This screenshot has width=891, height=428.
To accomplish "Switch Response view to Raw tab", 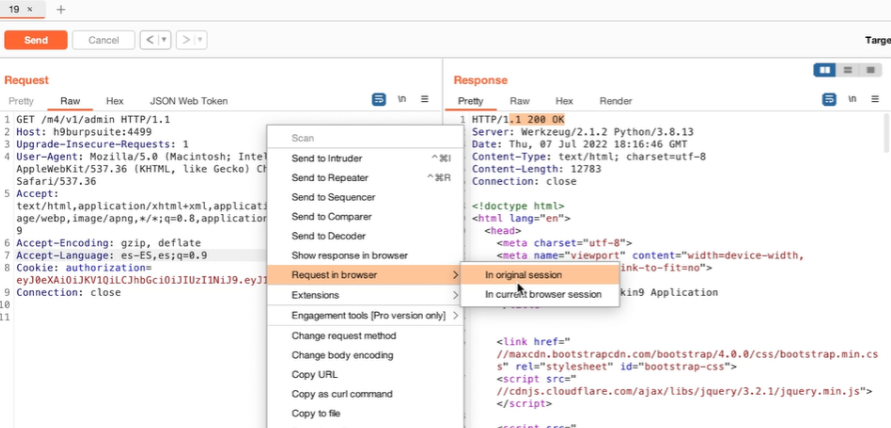I will 519,101.
